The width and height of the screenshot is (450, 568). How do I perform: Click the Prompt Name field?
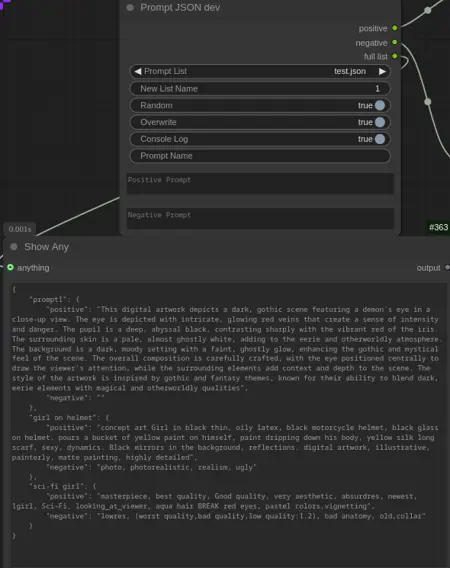point(260,156)
